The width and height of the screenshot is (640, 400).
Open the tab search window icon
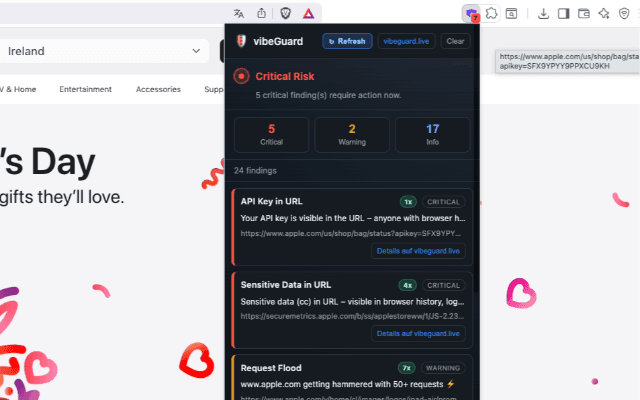(511, 14)
